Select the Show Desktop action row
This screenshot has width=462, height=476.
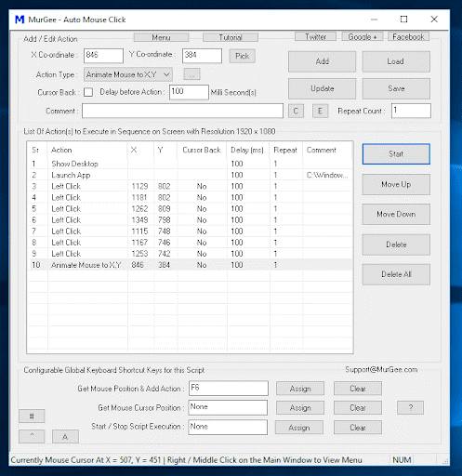[x=190, y=164]
